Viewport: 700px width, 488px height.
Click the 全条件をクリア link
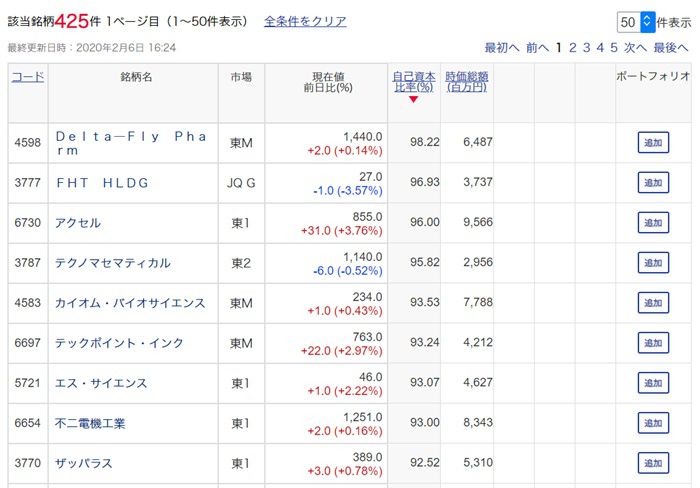point(305,21)
